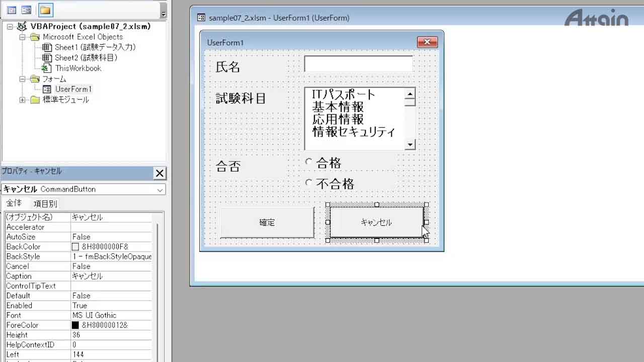Switch to the 全体 properties tab

[x=14, y=203]
